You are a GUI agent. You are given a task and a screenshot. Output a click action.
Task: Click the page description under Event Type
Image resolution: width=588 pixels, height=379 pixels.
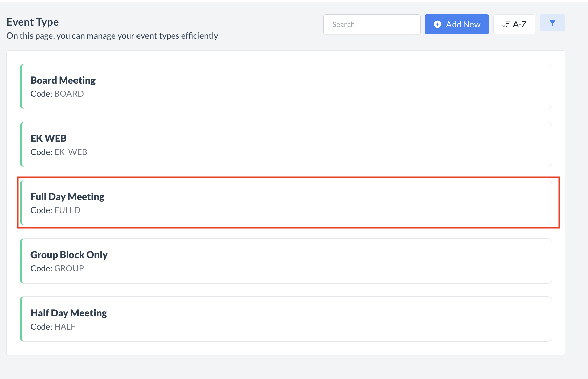point(112,36)
